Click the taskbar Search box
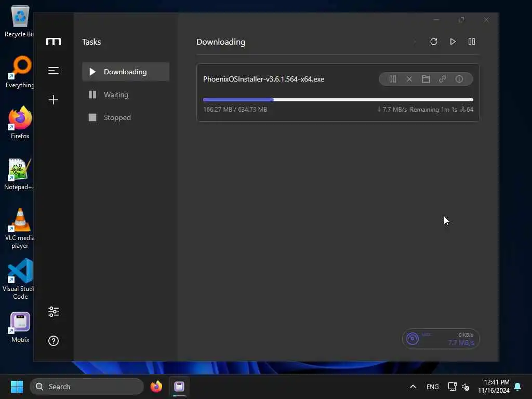 [x=87, y=387]
